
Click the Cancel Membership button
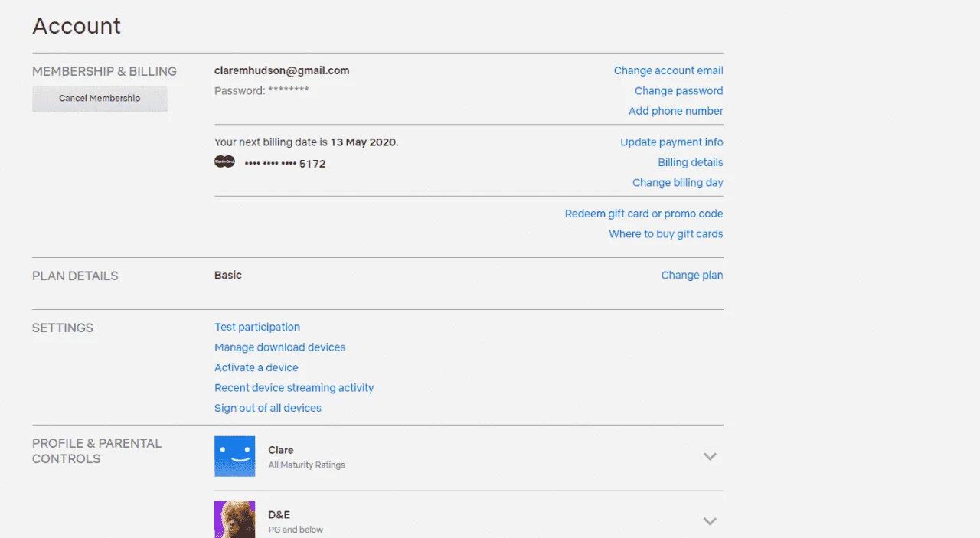click(100, 99)
